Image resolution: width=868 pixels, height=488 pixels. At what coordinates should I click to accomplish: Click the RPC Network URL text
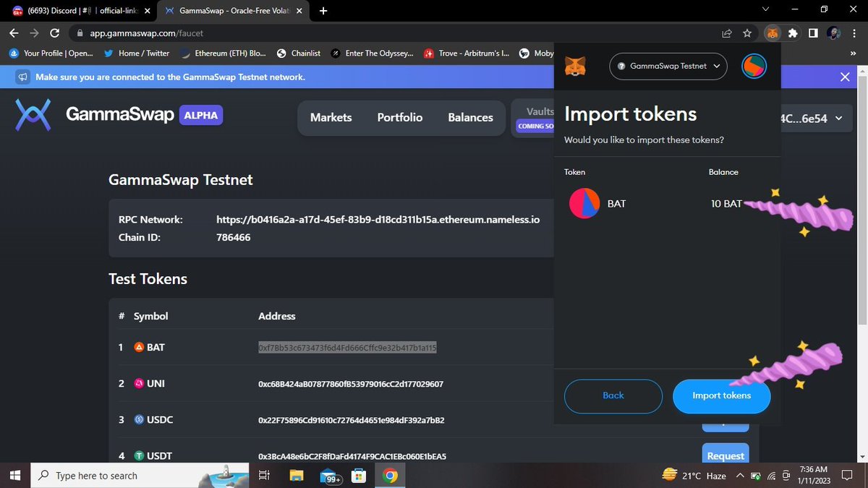(x=378, y=219)
